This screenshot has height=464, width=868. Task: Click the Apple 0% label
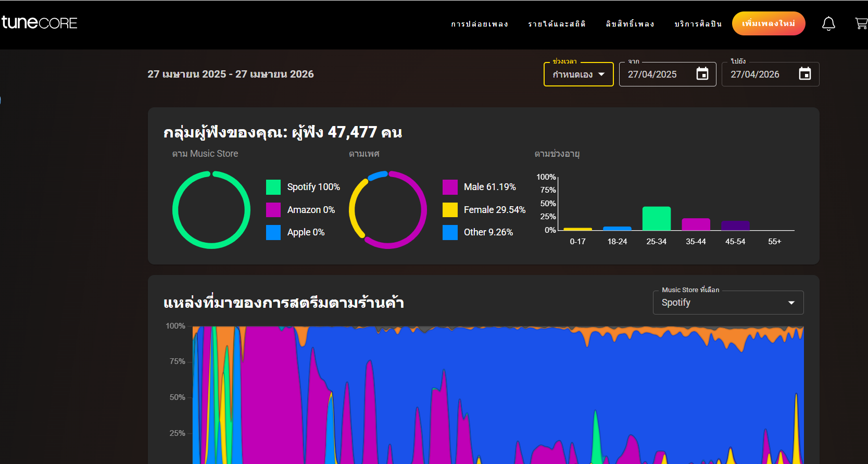point(306,232)
